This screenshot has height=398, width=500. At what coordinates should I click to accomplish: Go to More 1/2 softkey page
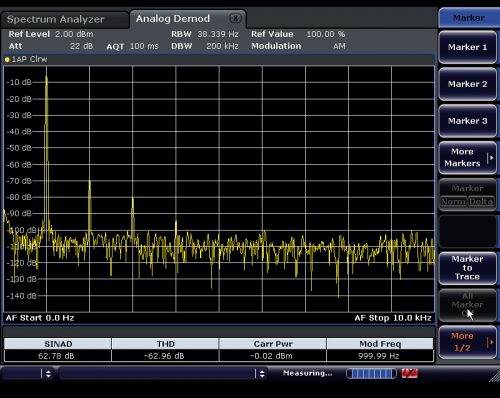point(468,342)
